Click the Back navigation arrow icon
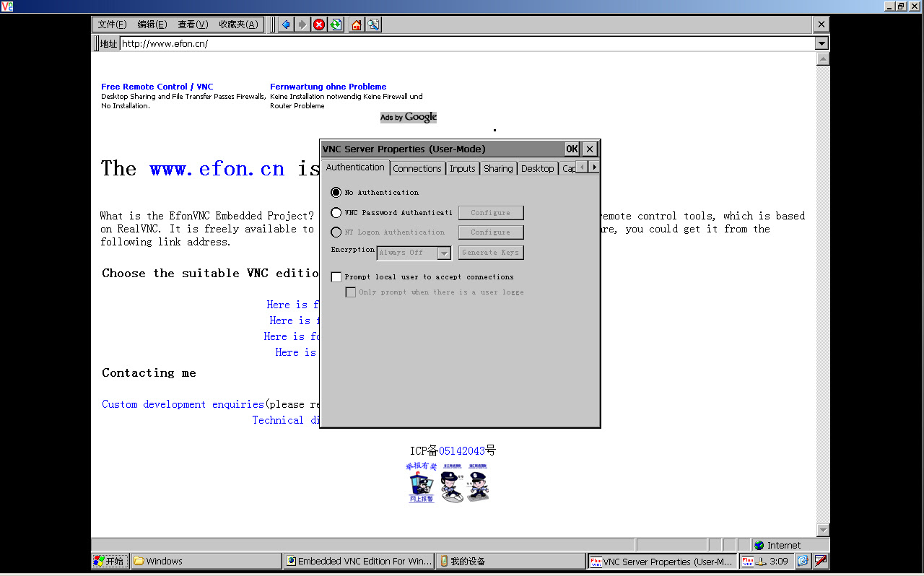Screen dimensions: 924x576 tap(286, 24)
